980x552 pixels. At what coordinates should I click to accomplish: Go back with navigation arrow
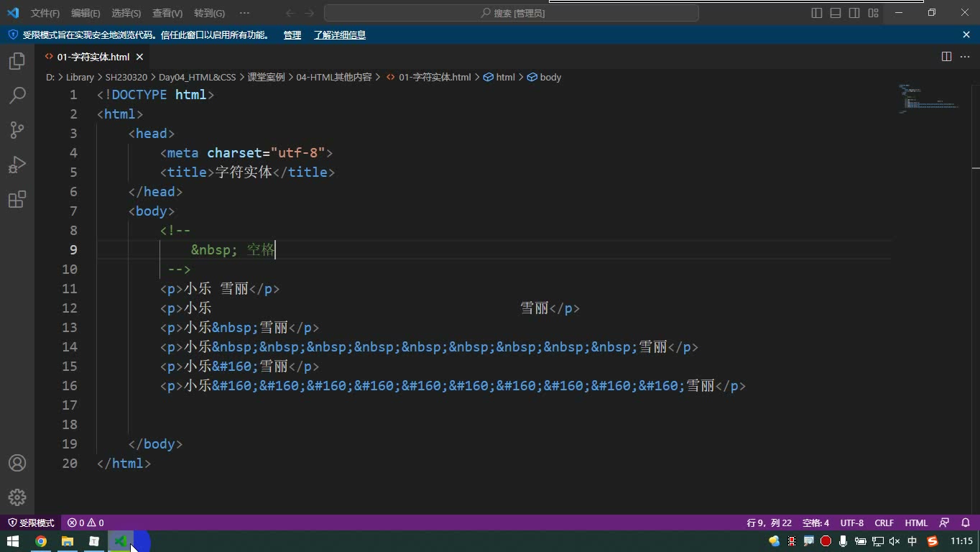290,13
